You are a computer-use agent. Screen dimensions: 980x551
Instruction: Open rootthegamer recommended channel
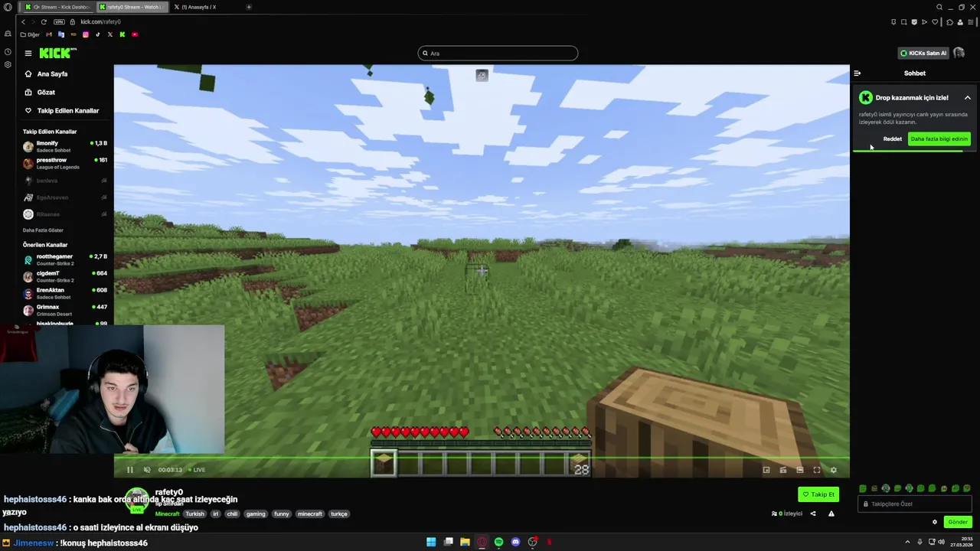65,259
